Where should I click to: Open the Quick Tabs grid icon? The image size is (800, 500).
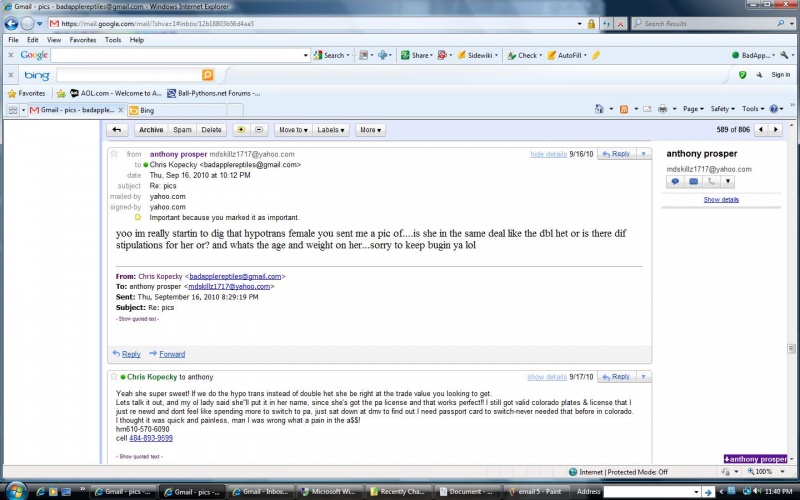tap(13, 110)
